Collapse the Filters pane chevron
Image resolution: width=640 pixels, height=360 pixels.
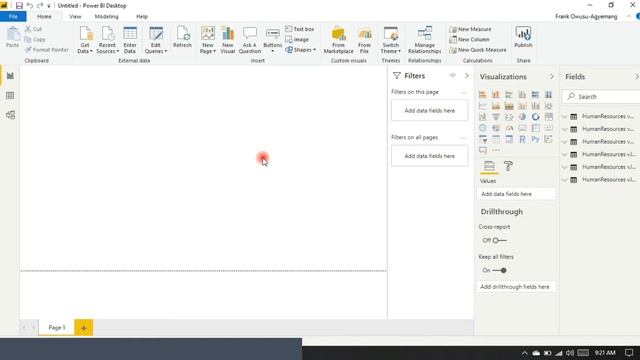click(x=467, y=76)
